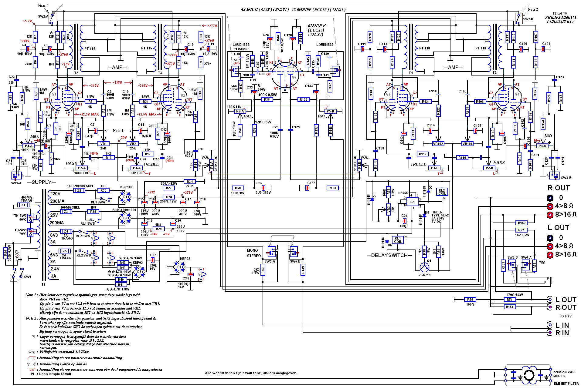
Task: Click the D3 KBP02 bridge rectifier
Action: (x=139, y=272)
